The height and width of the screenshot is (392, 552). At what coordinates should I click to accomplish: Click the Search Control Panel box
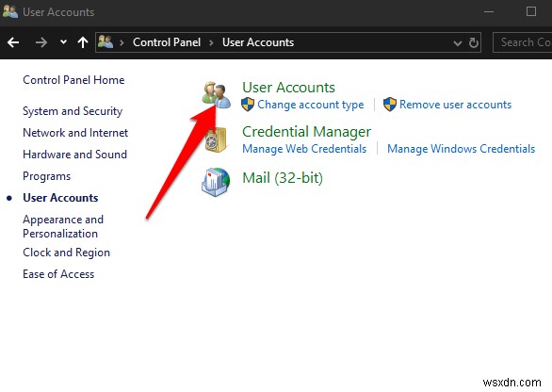click(x=523, y=42)
